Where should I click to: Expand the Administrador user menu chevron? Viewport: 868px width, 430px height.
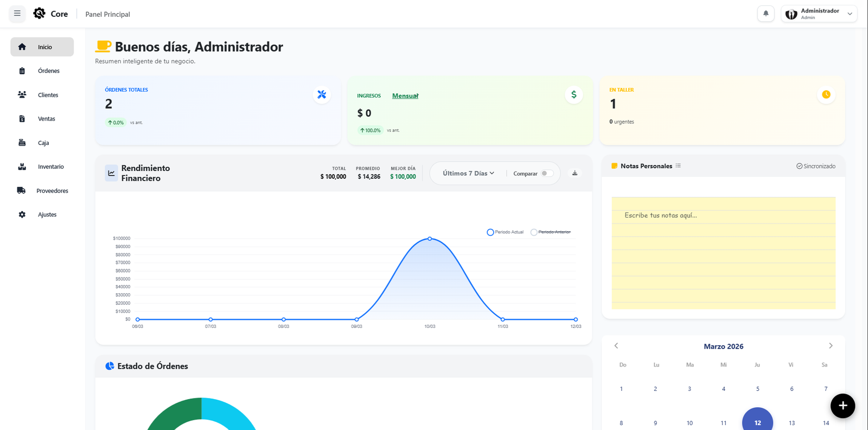(x=850, y=14)
